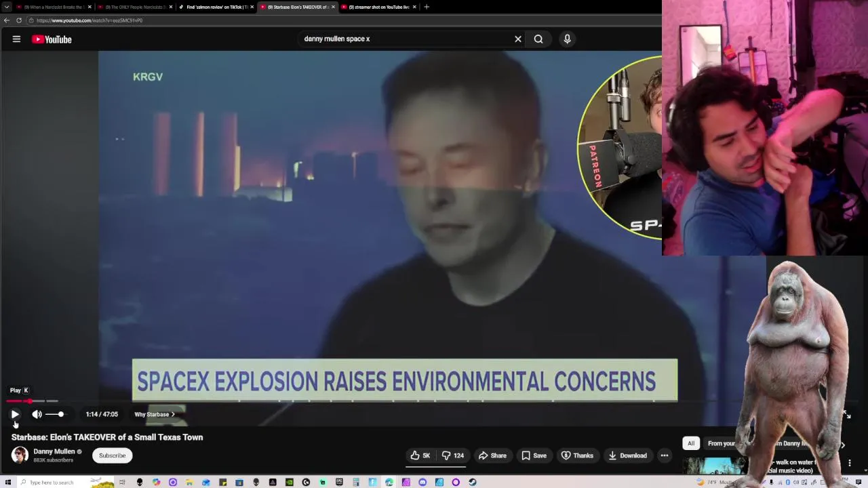Switch to "Find 'salmon review' on TikTok" tab
The image size is (868, 488).
click(x=216, y=7)
